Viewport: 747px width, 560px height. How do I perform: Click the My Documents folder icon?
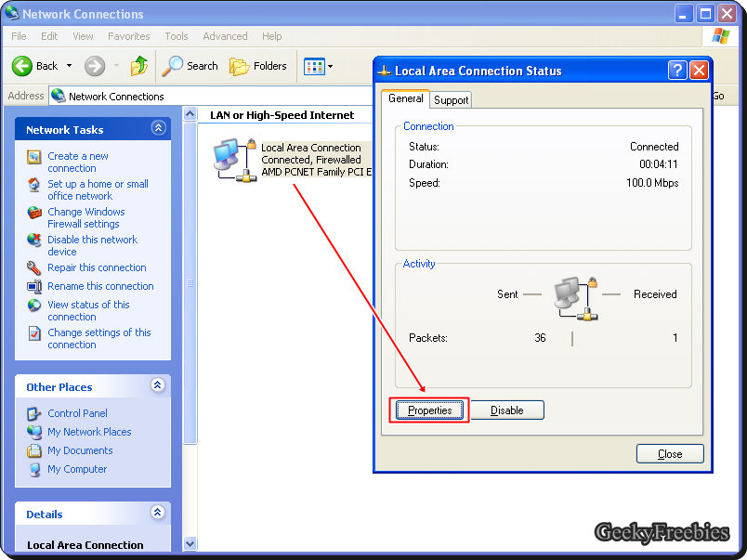(33, 450)
